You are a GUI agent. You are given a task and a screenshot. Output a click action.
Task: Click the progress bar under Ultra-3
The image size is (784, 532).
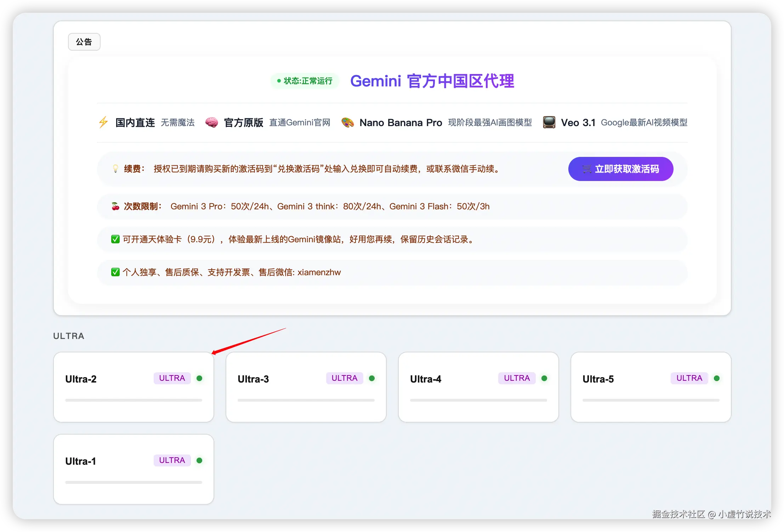(306, 400)
